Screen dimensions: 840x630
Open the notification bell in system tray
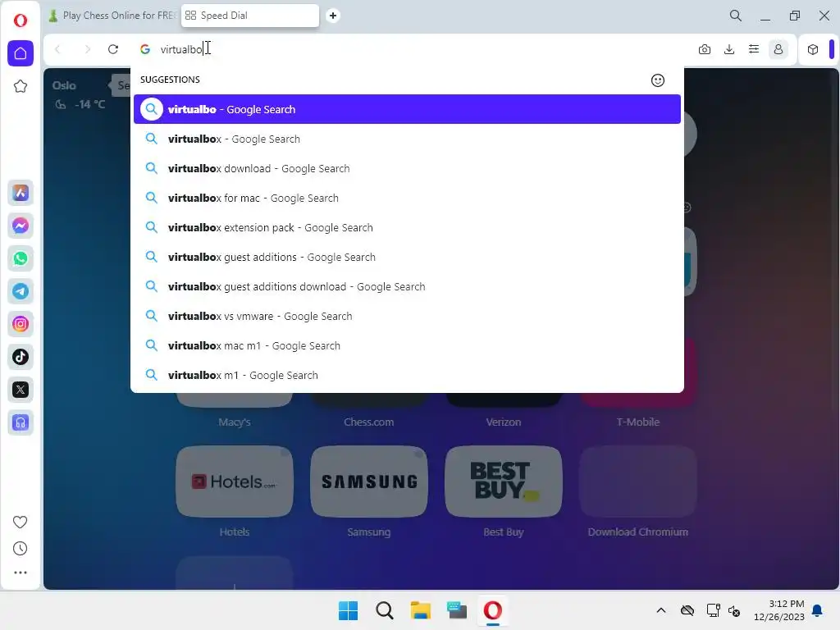818,610
